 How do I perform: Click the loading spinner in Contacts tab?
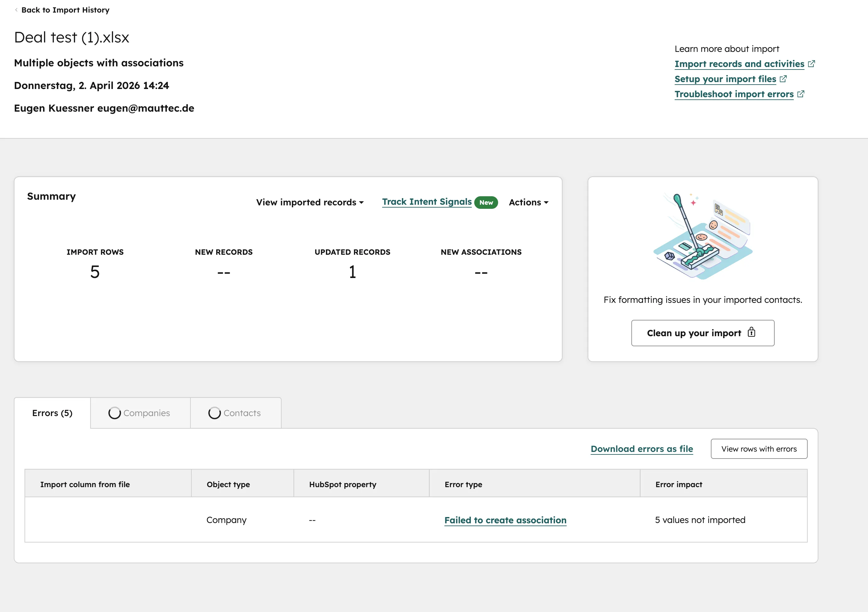[214, 413]
